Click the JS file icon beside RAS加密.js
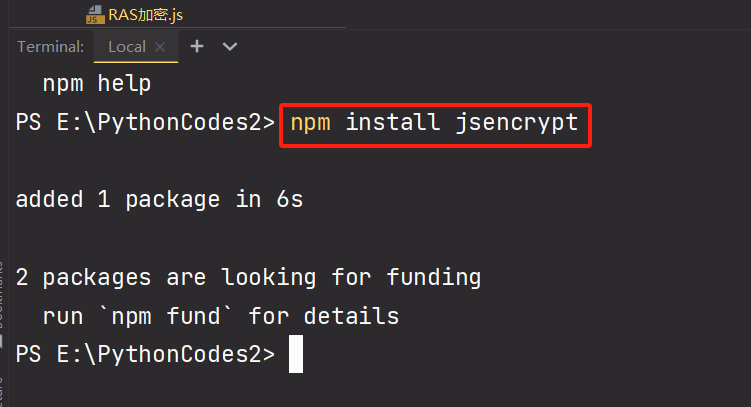Screen dimensions: 751x407 95,15
